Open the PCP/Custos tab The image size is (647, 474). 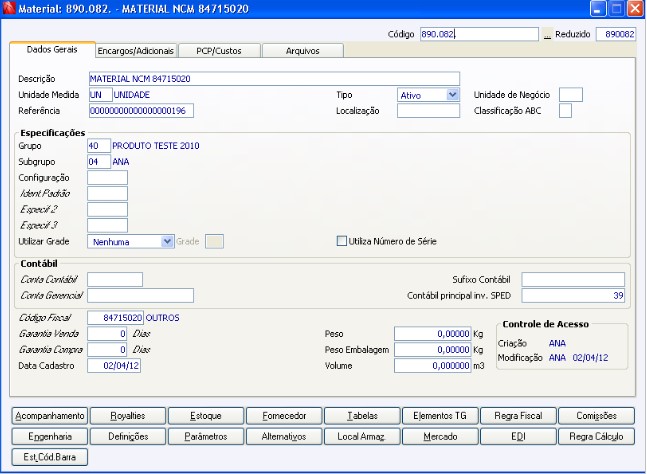(x=218, y=50)
